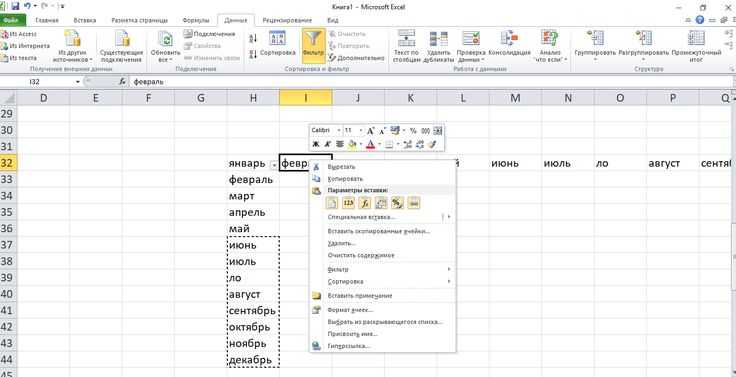Open the filter dropdown arrow on январь cell
This screenshot has width=736, height=377.
point(274,165)
